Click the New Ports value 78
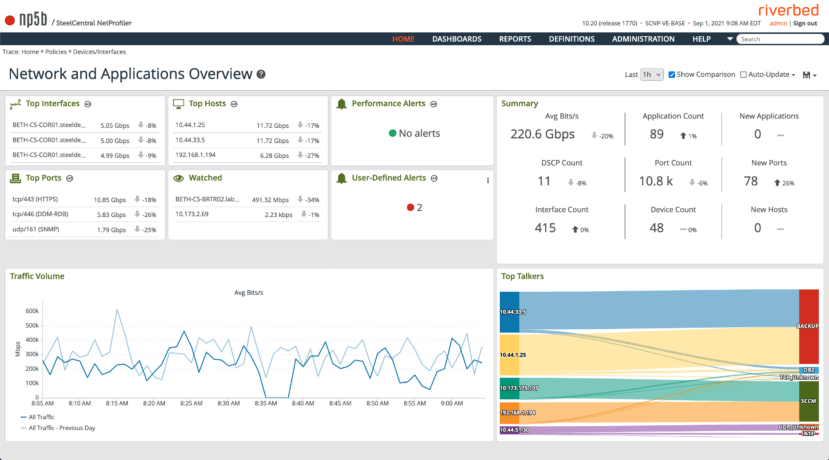 point(751,181)
